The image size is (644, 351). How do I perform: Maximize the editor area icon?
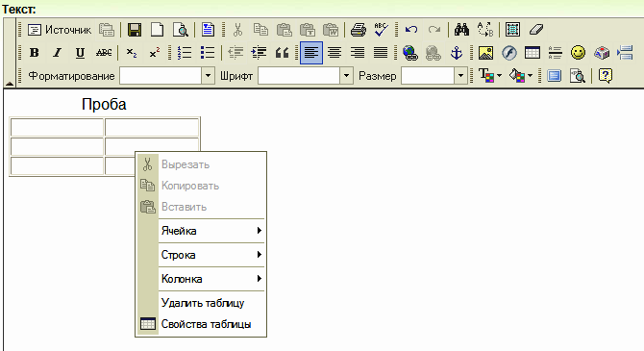[x=554, y=76]
